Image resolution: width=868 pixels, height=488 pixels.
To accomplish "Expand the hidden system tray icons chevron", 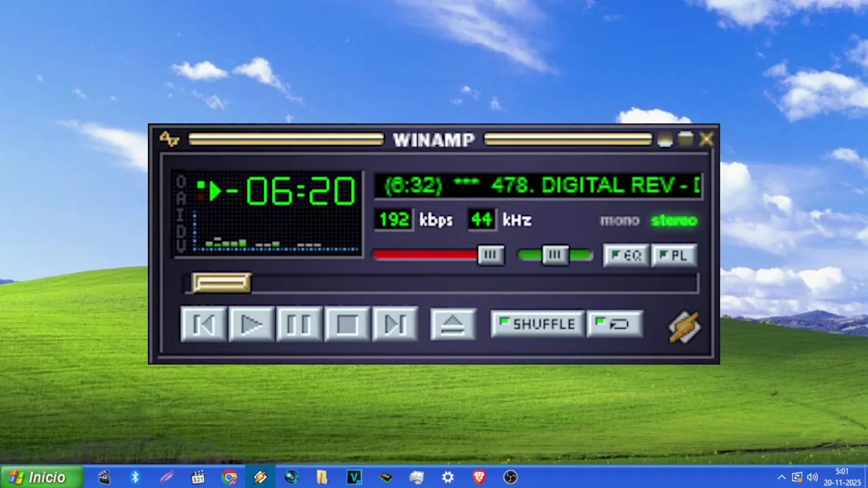I will click(781, 477).
